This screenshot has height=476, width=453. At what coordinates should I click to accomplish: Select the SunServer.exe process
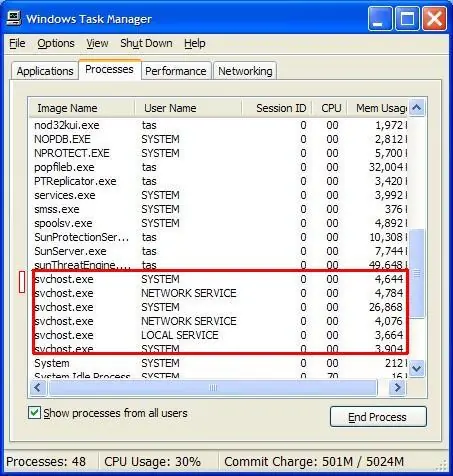point(218,251)
